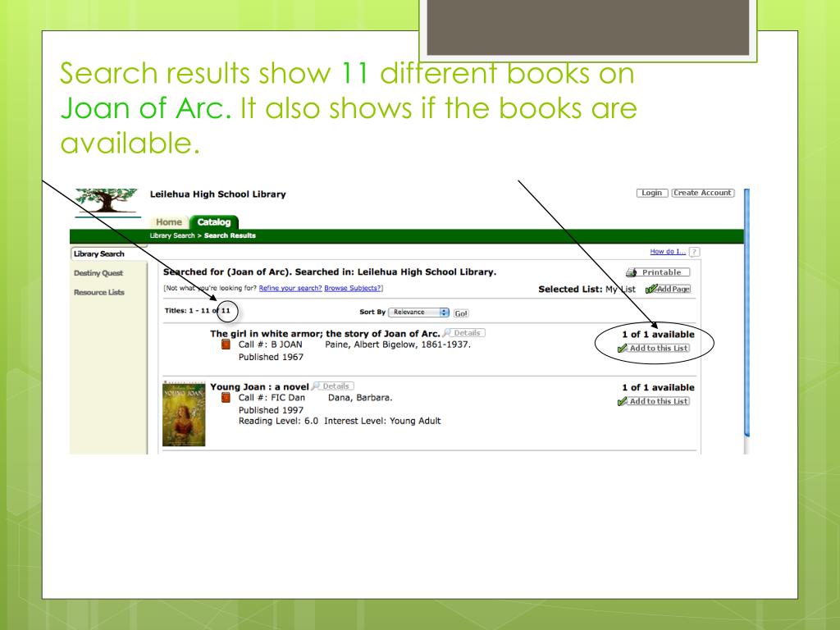Click the red book icon for B JOAN
This screenshot has height=630, width=840.
[x=226, y=345]
